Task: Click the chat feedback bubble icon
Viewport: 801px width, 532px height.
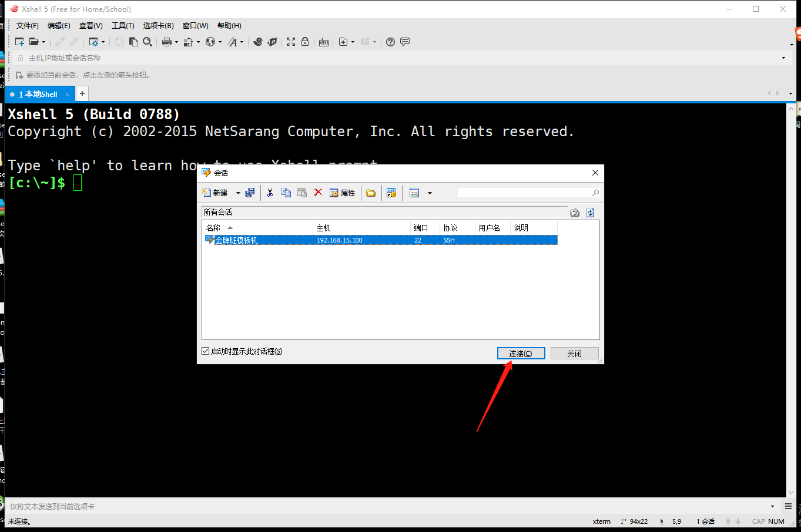Action: 405,42
